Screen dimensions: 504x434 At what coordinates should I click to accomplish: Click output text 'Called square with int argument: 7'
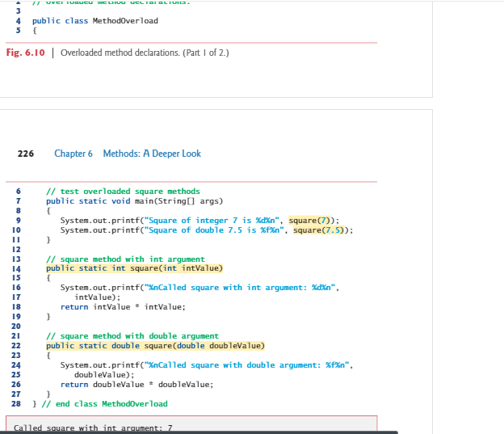tap(93, 428)
